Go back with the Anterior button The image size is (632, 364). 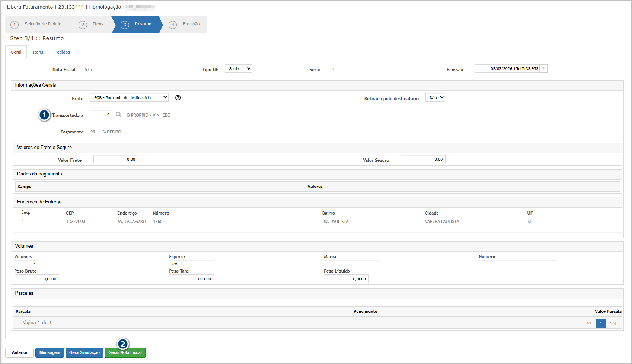(x=19, y=352)
